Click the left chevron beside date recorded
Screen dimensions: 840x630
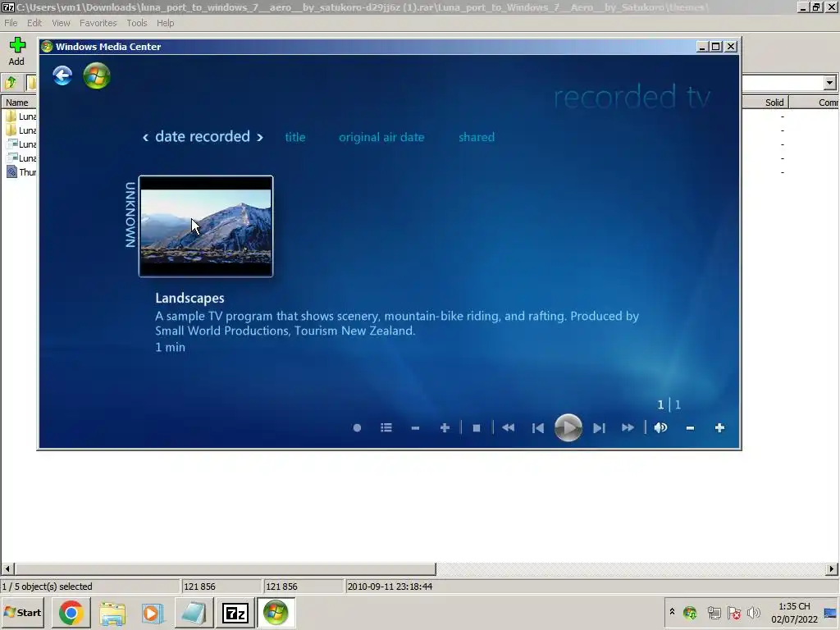coord(145,138)
